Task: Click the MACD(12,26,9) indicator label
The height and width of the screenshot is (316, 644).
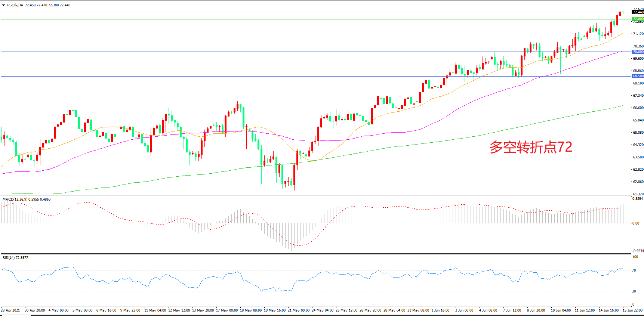Action: click(15, 199)
